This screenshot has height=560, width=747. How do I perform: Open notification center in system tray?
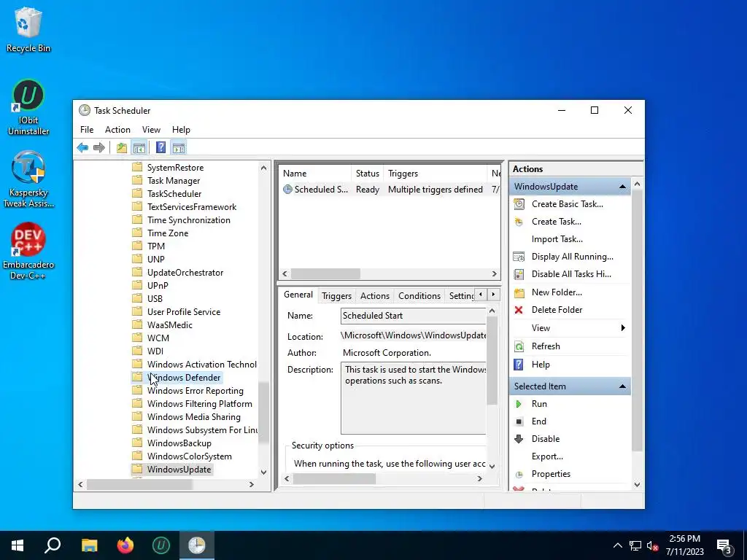(x=724, y=545)
